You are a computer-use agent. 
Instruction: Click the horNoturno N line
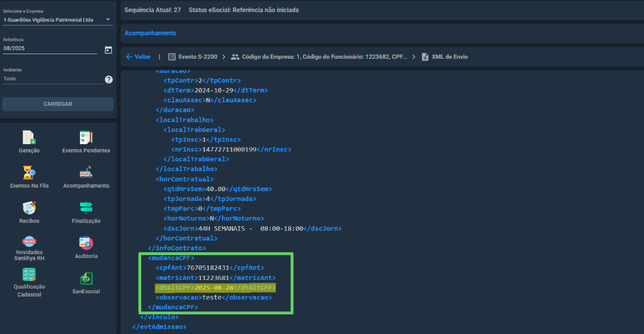pyautogui.click(x=213, y=219)
